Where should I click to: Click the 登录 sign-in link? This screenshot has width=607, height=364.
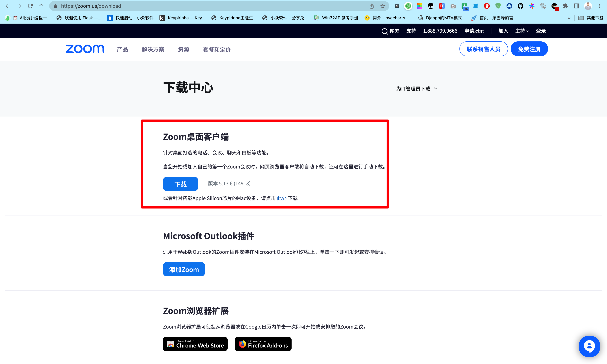pos(541,31)
